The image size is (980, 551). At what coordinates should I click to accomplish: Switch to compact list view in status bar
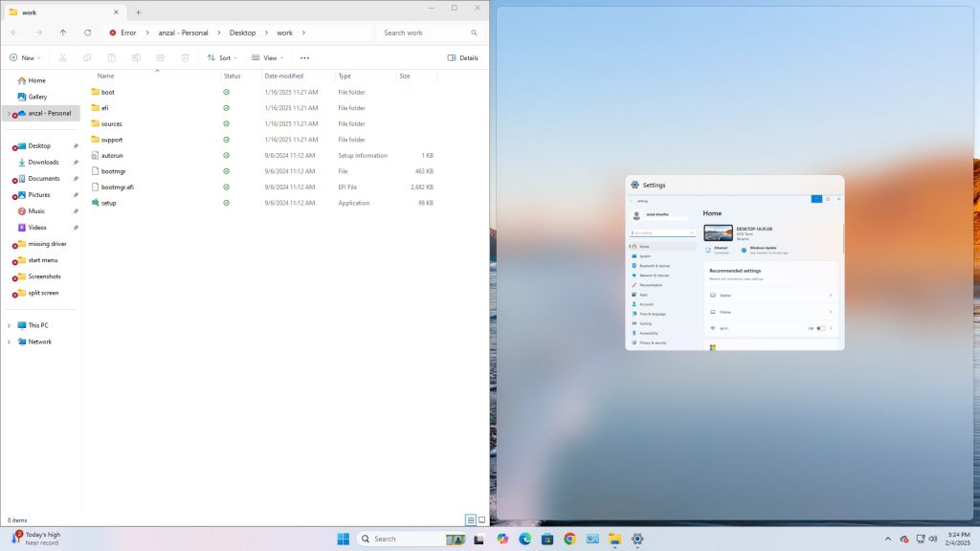470,518
